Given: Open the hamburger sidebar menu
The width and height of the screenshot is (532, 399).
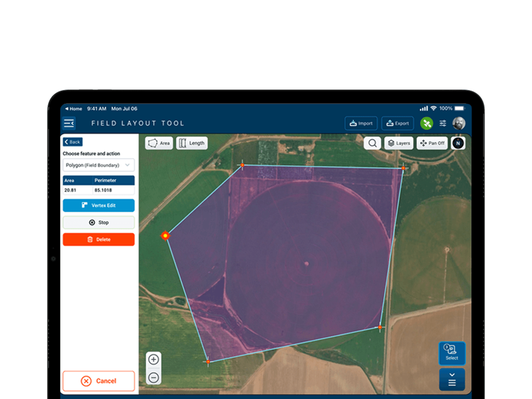Looking at the screenshot, I should coord(69,123).
